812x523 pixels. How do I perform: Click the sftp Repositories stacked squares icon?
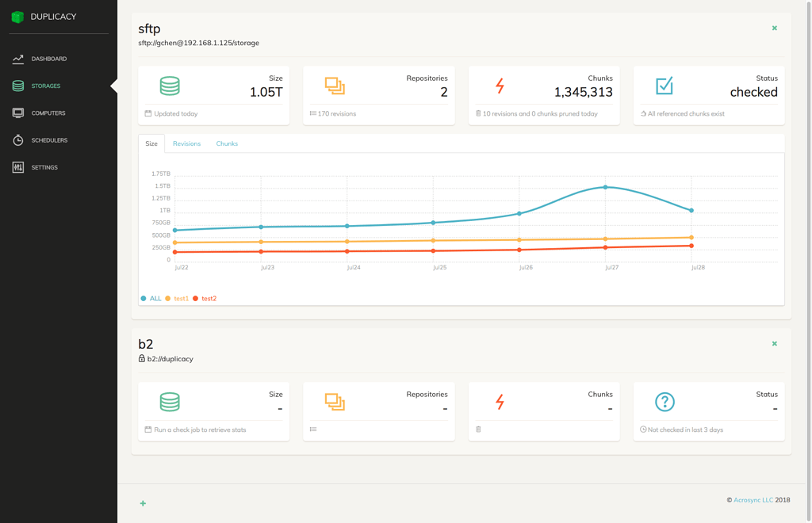[335, 86]
